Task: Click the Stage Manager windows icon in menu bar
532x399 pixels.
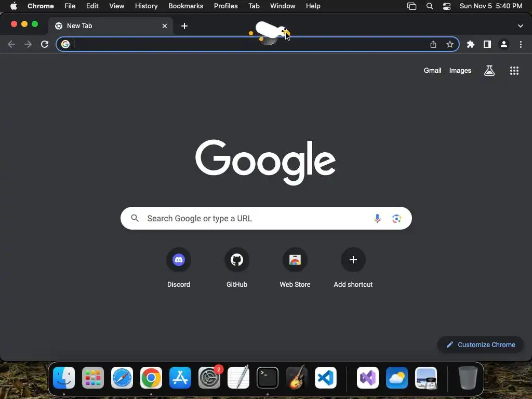Action: pyautogui.click(x=411, y=6)
